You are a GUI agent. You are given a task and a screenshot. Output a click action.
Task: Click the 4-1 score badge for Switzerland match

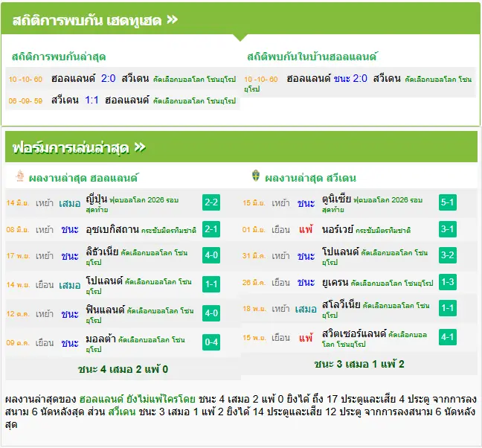pyautogui.click(x=448, y=337)
